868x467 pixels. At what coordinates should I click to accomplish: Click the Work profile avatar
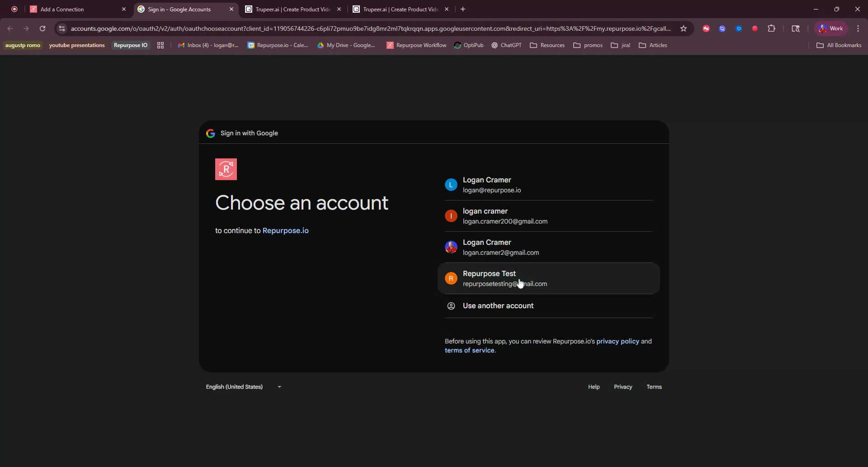click(x=830, y=28)
